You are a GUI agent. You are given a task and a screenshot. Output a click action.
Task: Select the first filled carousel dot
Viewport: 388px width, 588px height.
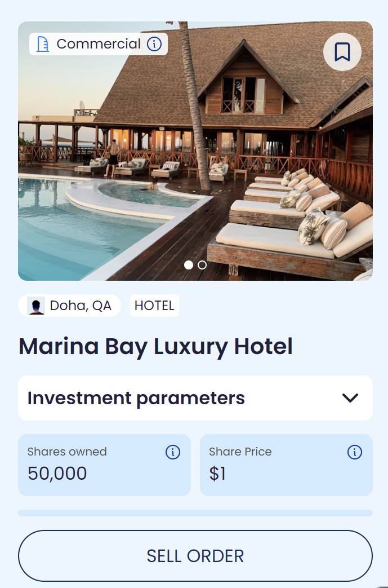[189, 265]
